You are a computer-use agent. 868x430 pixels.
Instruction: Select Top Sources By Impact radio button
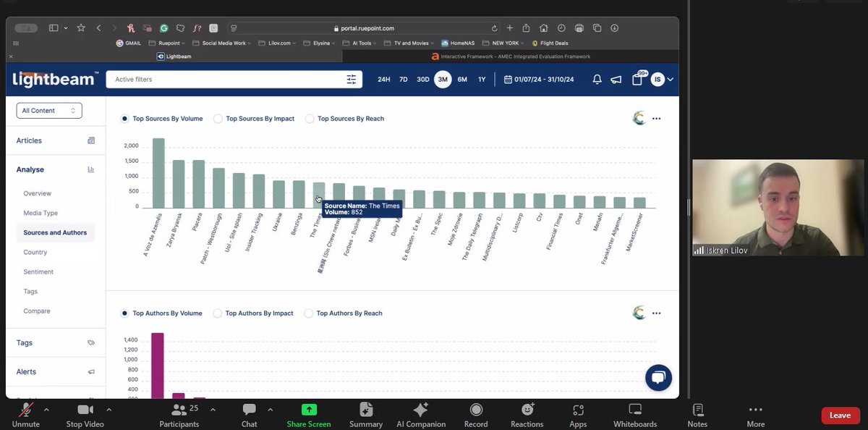click(218, 119)
